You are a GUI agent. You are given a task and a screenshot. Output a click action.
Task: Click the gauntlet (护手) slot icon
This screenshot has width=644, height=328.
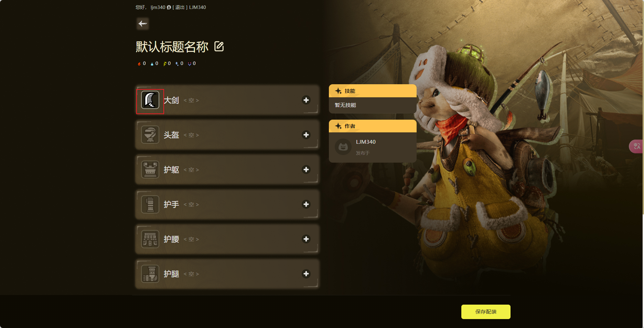pyautogui.click(x=150, y=204)
